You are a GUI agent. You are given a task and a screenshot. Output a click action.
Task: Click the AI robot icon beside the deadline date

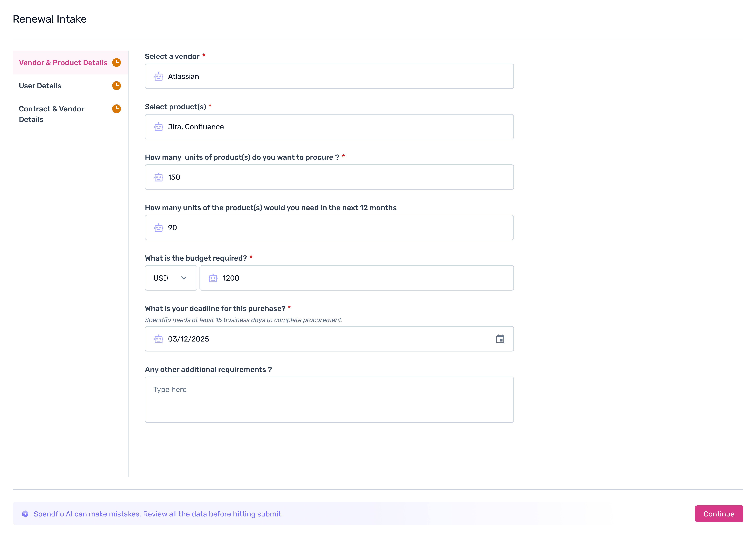[x=159, y=339]
